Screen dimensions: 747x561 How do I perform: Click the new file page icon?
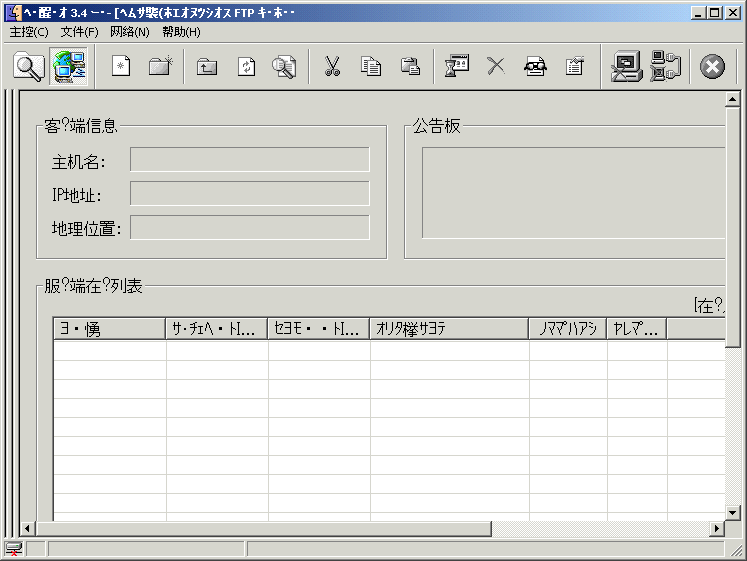(121, 67)
